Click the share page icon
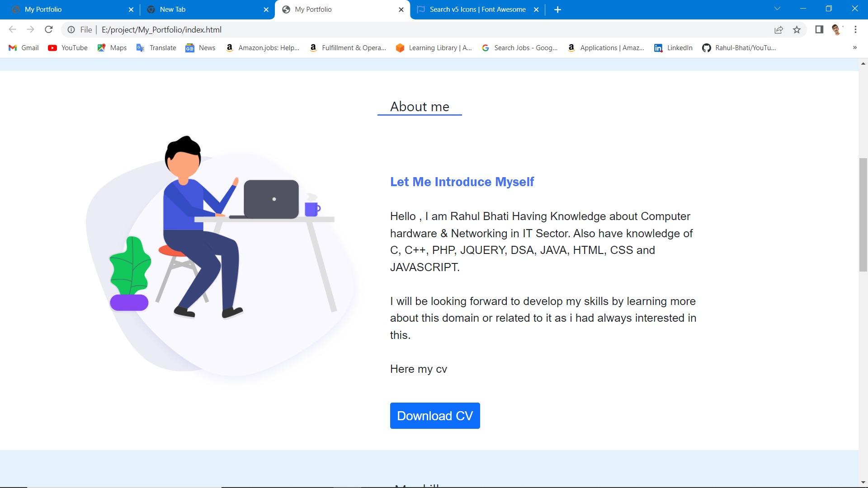Image resolution: width=868 pixels, height=488 pixels. [778, 29]
